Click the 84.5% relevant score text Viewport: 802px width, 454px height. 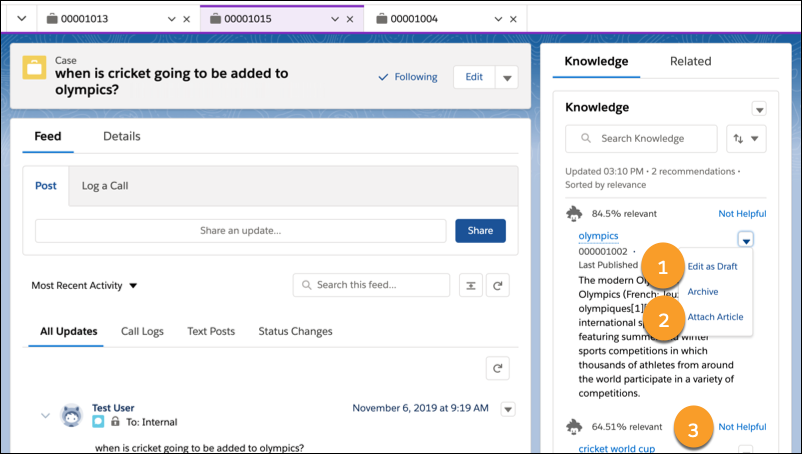624,214
